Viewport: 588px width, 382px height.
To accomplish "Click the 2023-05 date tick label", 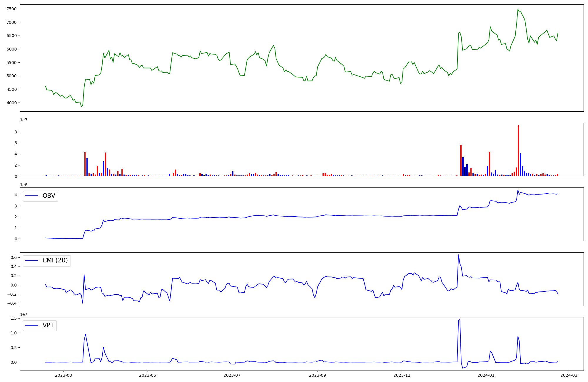I will pos(148,375).
